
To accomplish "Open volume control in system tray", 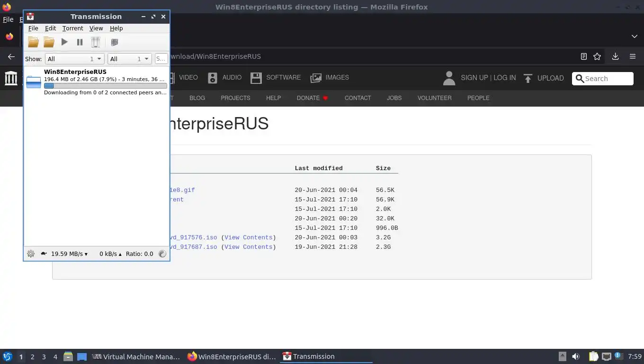I will 576,356.
